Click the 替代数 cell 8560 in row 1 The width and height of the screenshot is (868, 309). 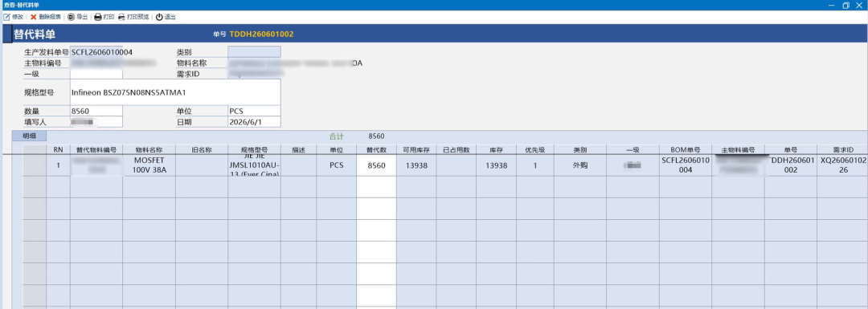pyautogui.click(x=376, y=165)
